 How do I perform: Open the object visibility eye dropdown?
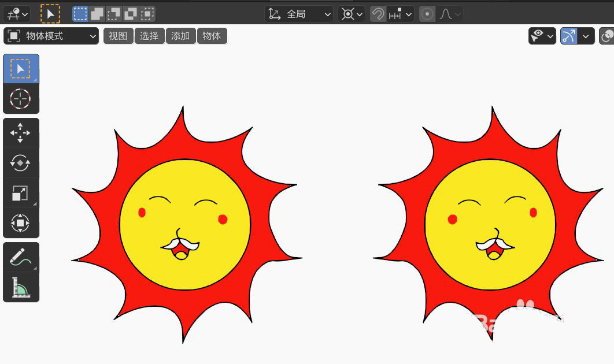pyautogui.click(x=542, y=36)
